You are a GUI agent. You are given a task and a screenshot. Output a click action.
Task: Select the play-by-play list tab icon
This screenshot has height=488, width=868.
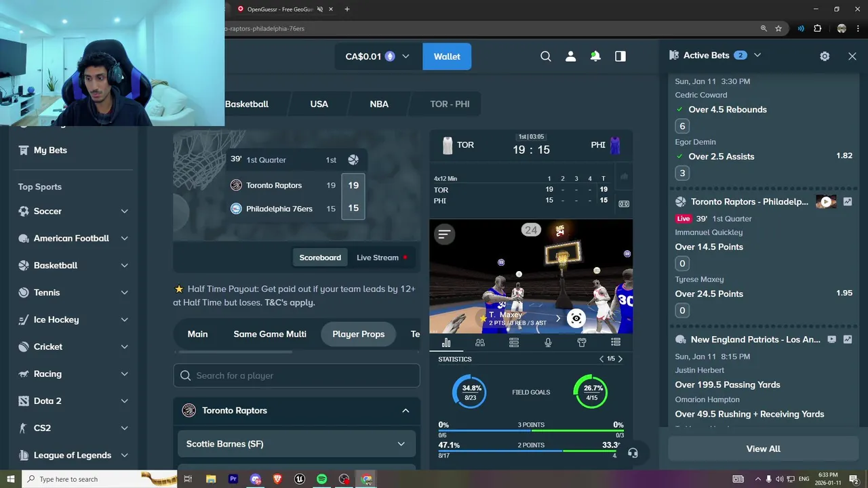616,343
